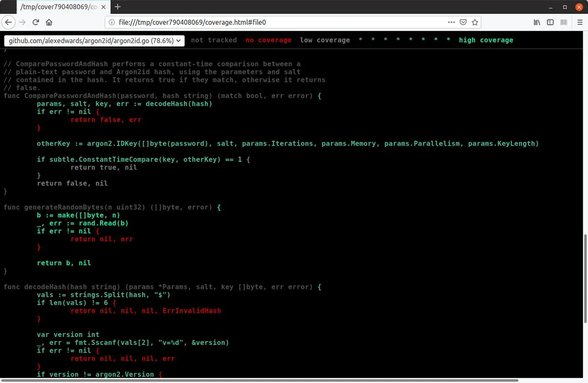Screen dimensions: 588x383
Task: Bookmark this page with the star
Action: pyautogui.click(x=475, y=22)
